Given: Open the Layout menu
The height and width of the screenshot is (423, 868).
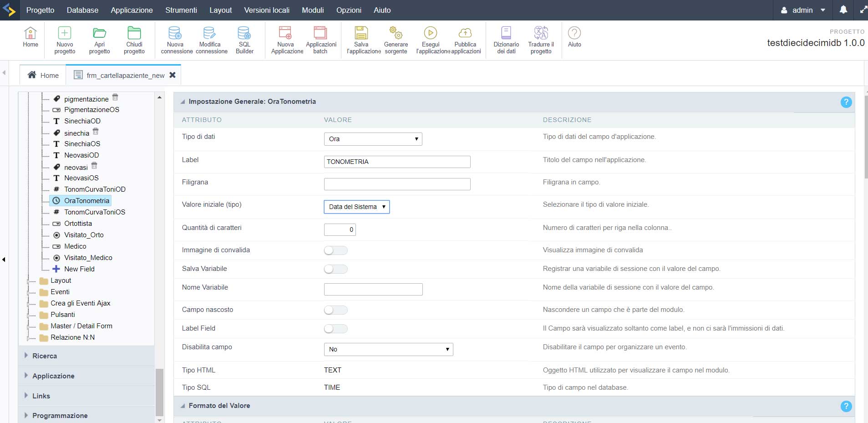Looking at the screenshot, I should (x=220, y=10).
